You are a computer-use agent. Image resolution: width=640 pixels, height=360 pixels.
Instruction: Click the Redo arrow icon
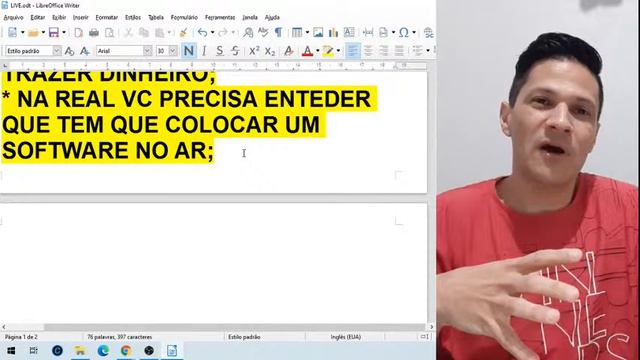point(223,32)
